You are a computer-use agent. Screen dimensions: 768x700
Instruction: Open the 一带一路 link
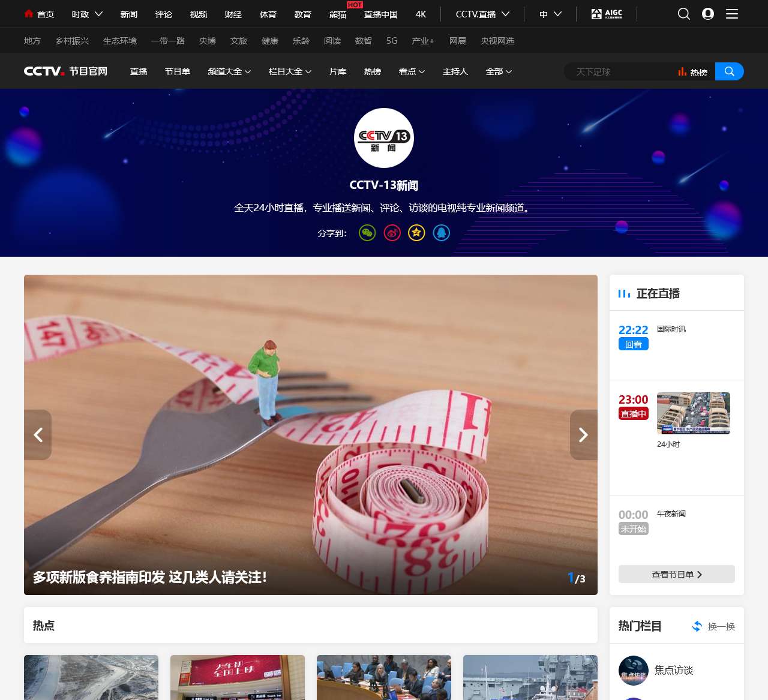tap(168, 41)
